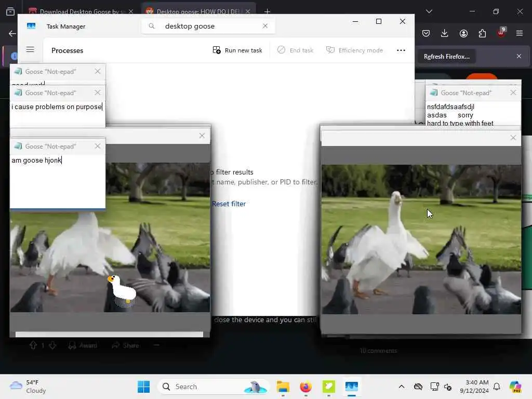Show hidden system tray icons
Image resolution: width=532 pixels, height=399 pixels.
(402, 387)
